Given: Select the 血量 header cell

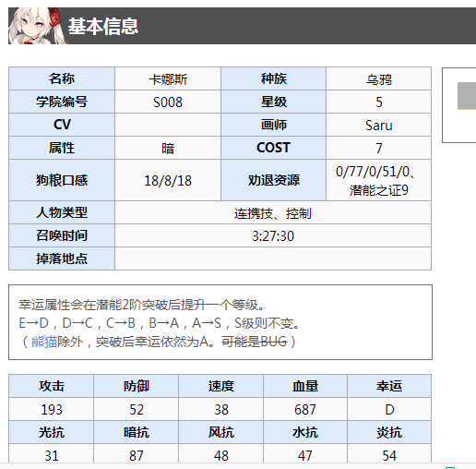Looking at the screenshot, I should click(x=305, y=386).
